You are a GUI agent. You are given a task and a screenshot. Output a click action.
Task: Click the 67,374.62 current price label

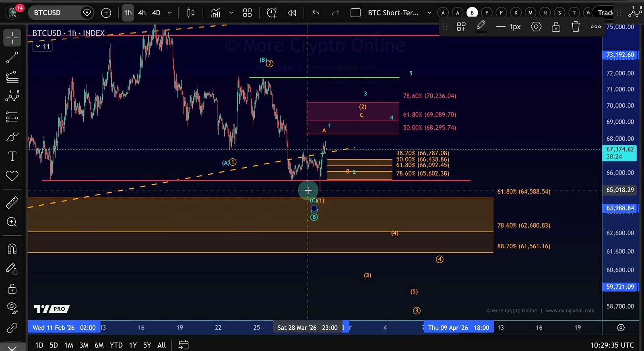pyautogui.click(x=620, y=153)
